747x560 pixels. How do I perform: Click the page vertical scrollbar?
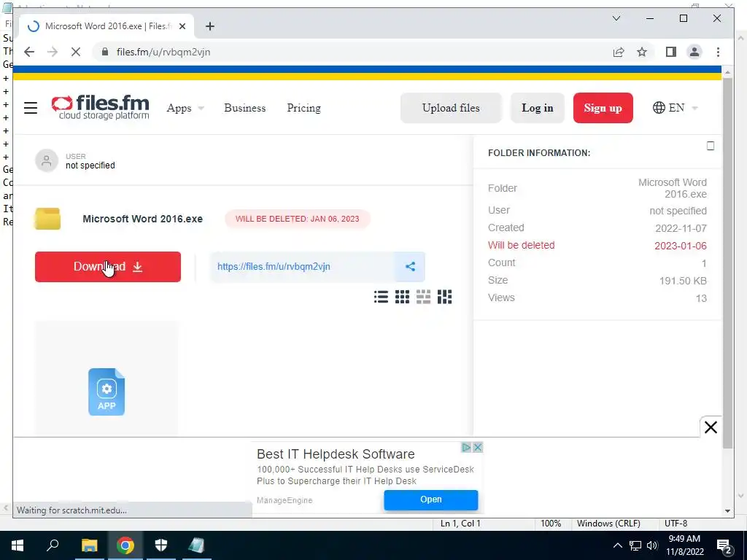point(727,262)
